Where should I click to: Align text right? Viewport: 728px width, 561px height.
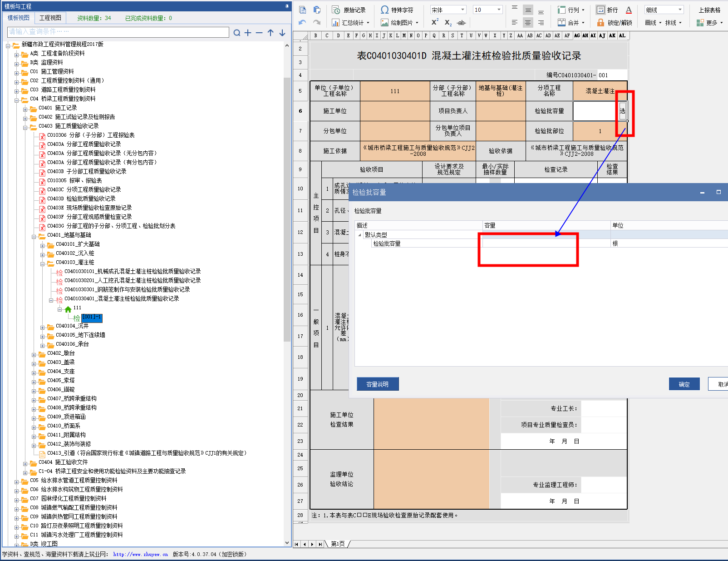click(x=541, y=22)
